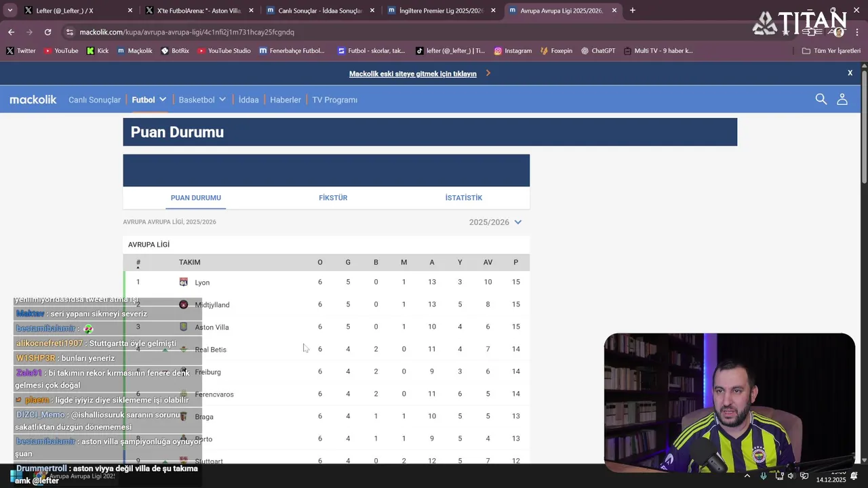View site information icon in address bar

(69, 32)
